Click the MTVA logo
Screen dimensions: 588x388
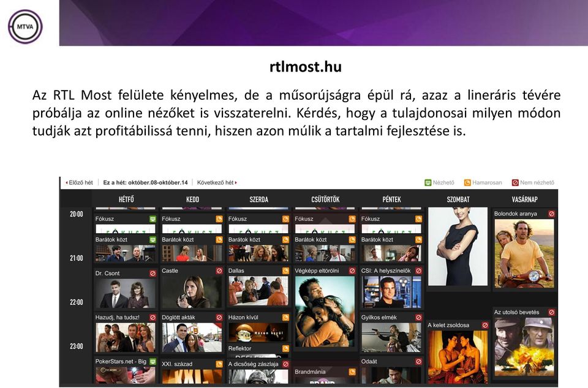coord(25,26)
